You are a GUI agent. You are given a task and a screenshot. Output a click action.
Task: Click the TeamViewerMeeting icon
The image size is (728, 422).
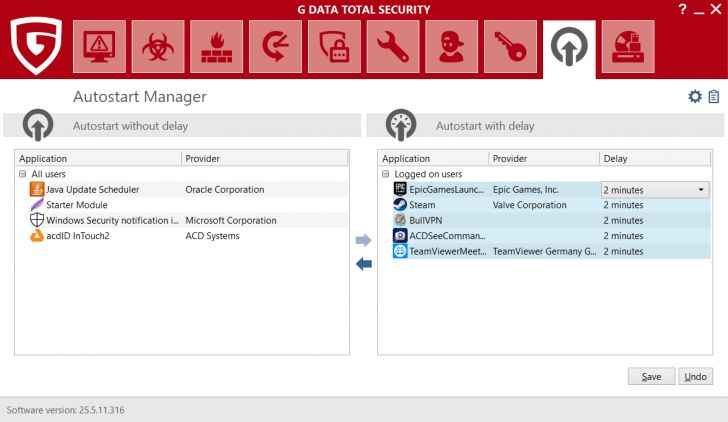(x=400, y=251)
